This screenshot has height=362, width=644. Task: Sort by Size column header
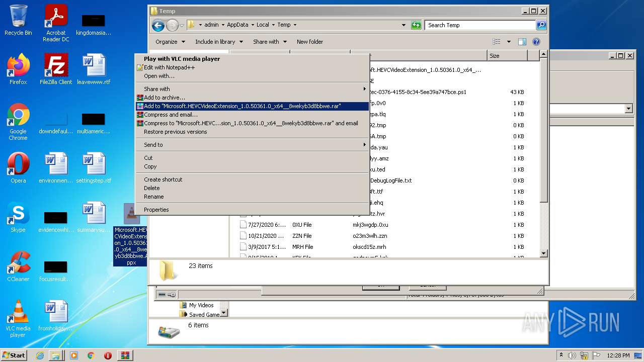click(x=507, y=55)
